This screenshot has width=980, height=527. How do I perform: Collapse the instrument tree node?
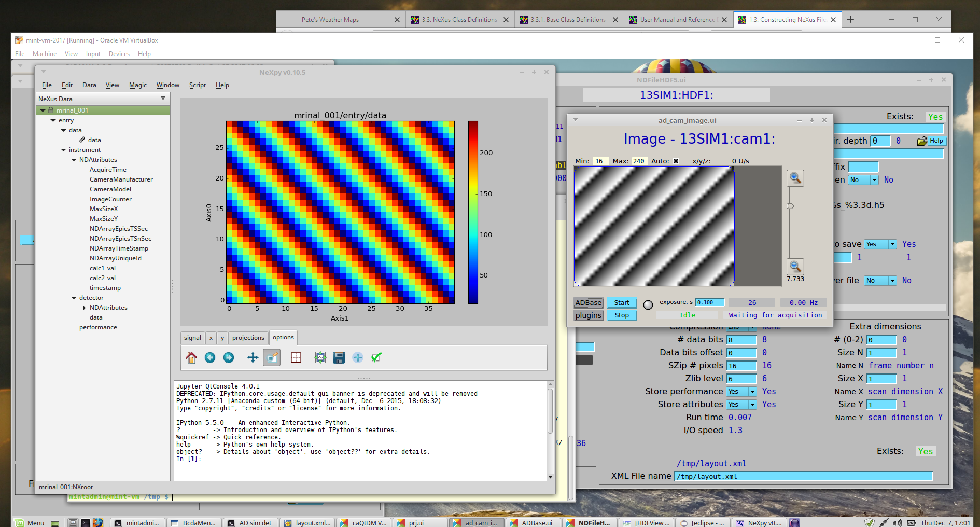tap(64, 150)
